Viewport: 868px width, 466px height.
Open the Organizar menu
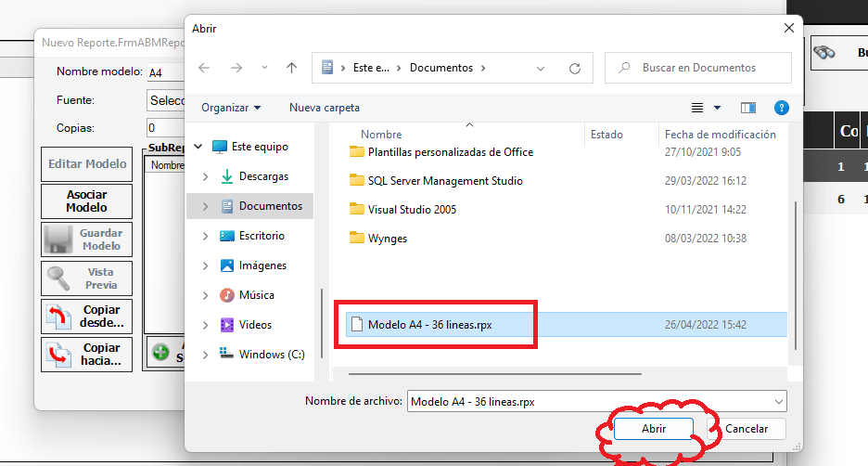pos(231,108)
